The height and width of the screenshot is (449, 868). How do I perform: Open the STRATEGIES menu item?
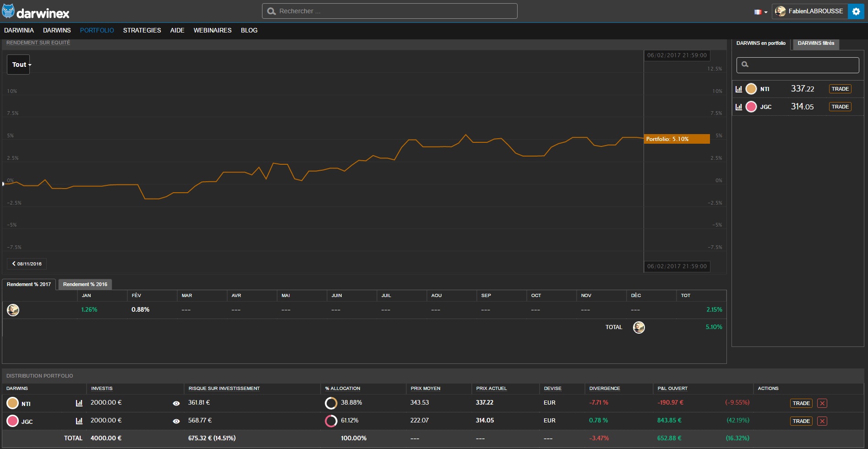coord(142,30)
